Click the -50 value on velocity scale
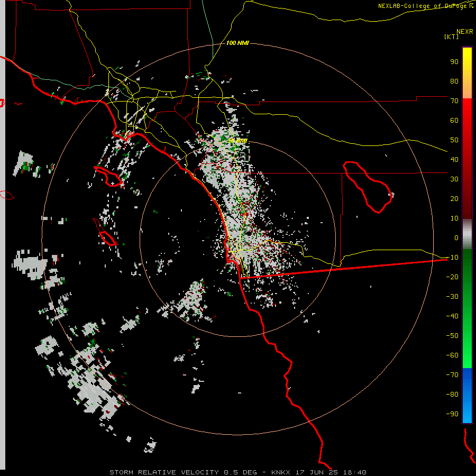 pos(452,336)
